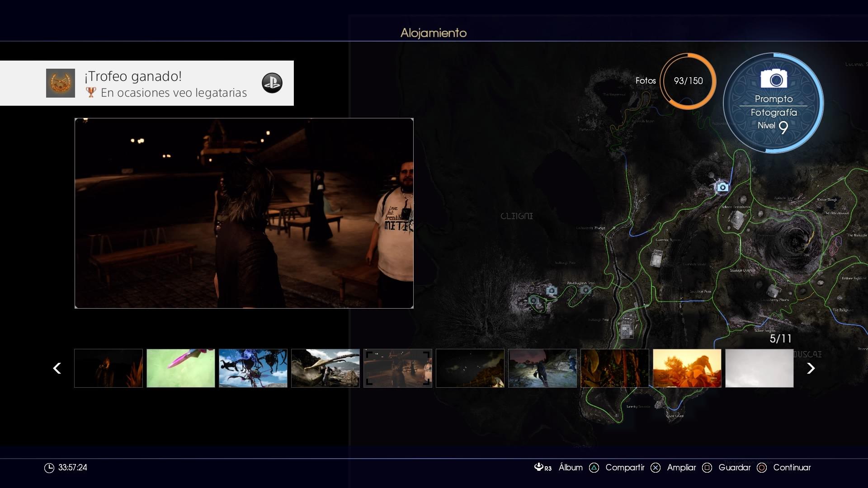Click the PlayStation logo in trophy notification
The height and width of the screenshot is (488, 868).
point(272,83)
